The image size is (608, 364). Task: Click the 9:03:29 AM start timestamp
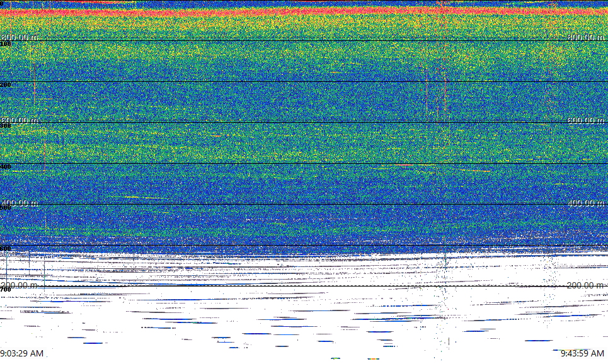[x=21, y=353]
